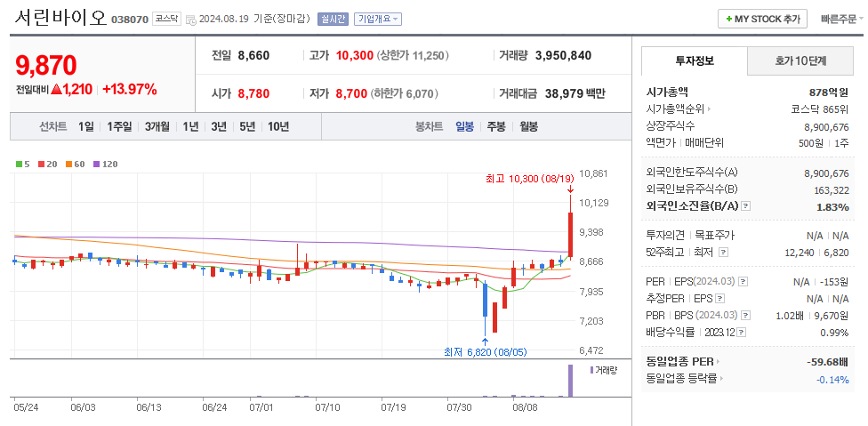The width and height of the screenshot is (868, 426).
Task: Switch to the 투자정보 tab
Action: pyautogui.click(x=695, y=60)
